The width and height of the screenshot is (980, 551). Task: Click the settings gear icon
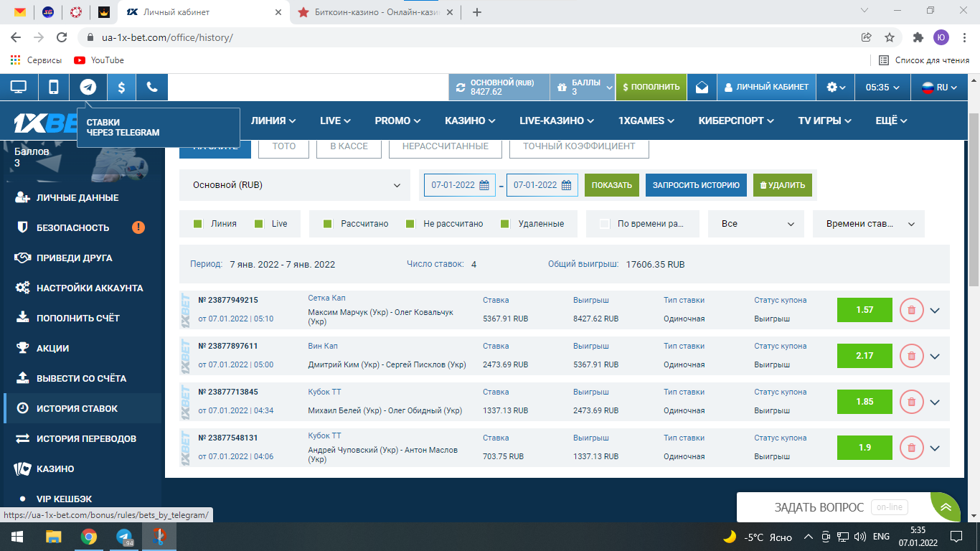(x=835, y=87)
